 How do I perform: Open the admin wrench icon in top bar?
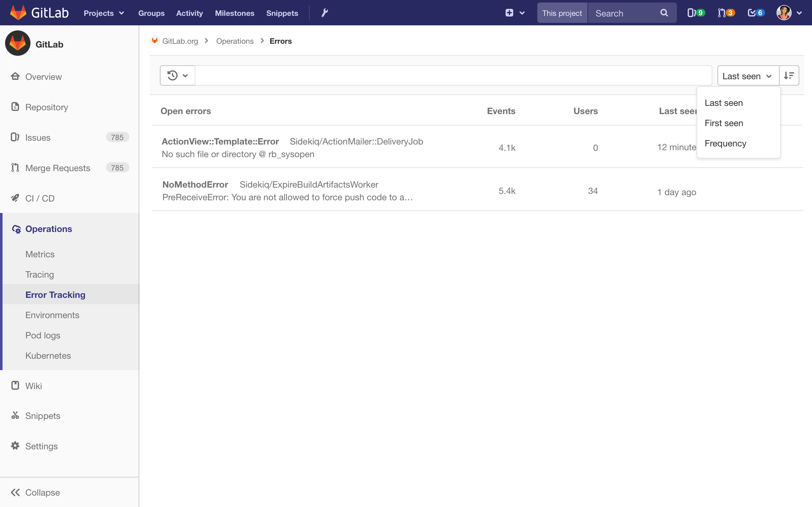(324, 13)
